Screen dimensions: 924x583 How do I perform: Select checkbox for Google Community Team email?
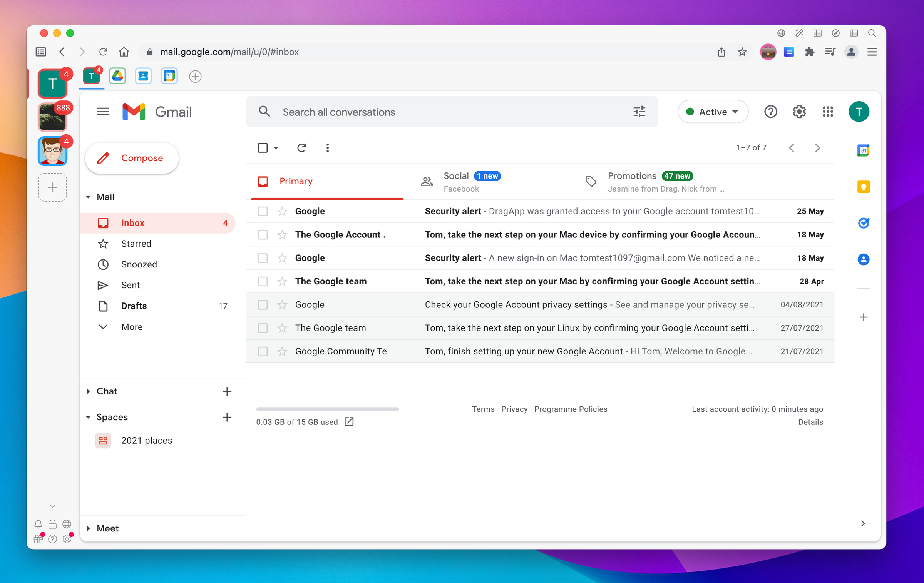click(263, 351)
